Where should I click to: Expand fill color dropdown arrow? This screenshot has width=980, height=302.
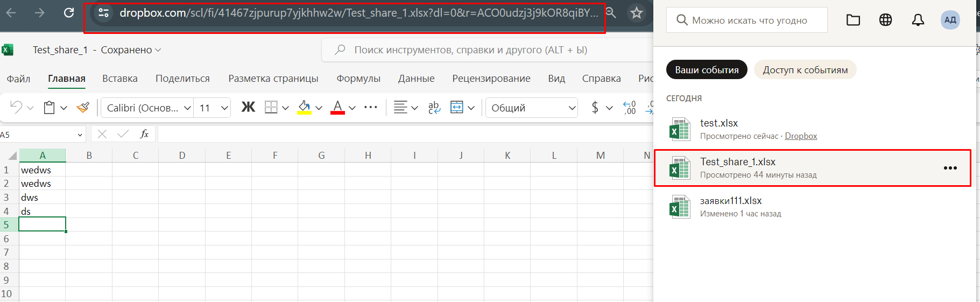(319, 108)
